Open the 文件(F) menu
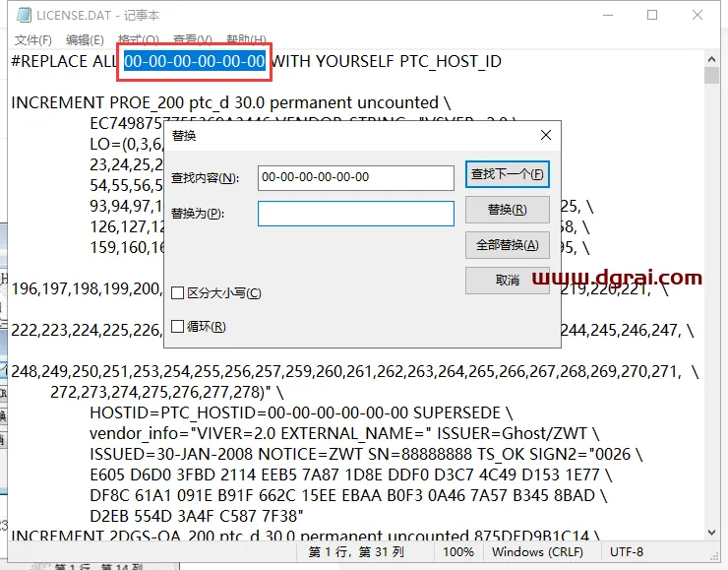Image resolution: width=728 pixels, height=570 pixels. click(x=33, y=40)
